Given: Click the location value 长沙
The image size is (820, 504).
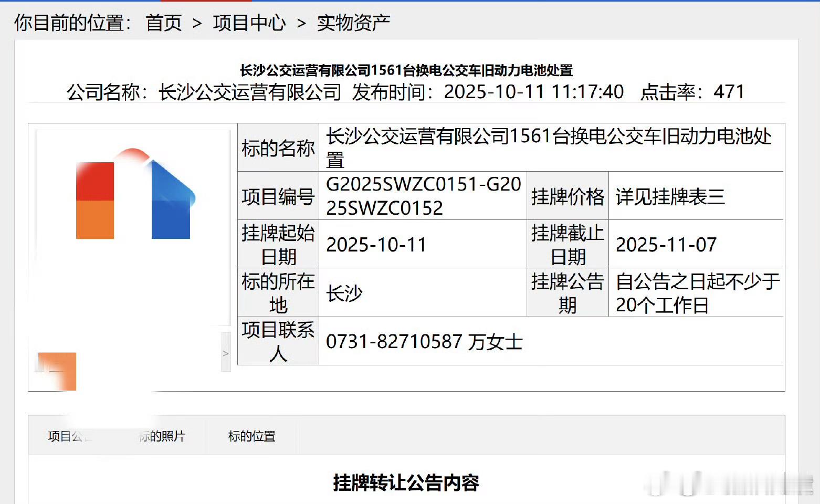Looking at the screenshot, I should click(x=344, y=293).
